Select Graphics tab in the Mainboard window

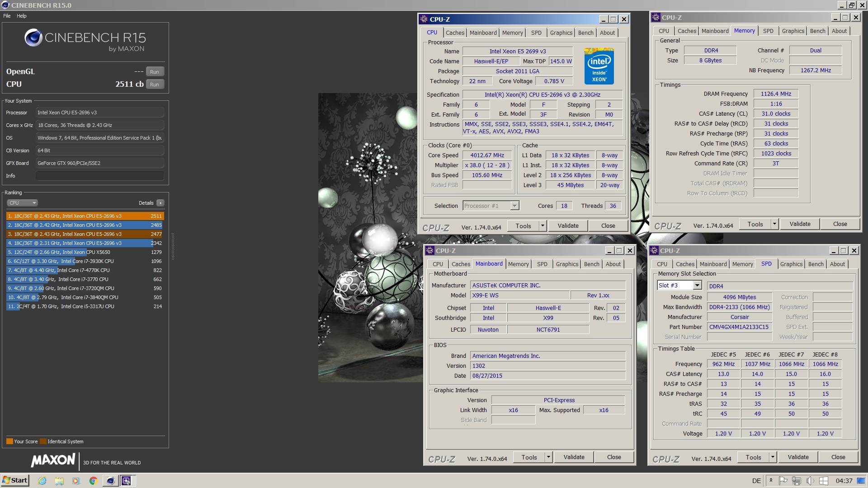coord(567,264)
